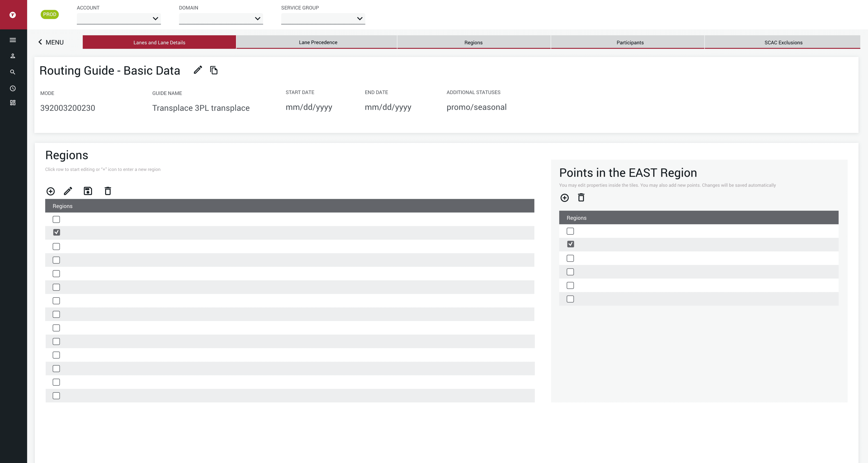This screenshot has width=868, height=463.
Task: Edit Routing Guide basic data with the pencil icon
Action: point(198,70)
